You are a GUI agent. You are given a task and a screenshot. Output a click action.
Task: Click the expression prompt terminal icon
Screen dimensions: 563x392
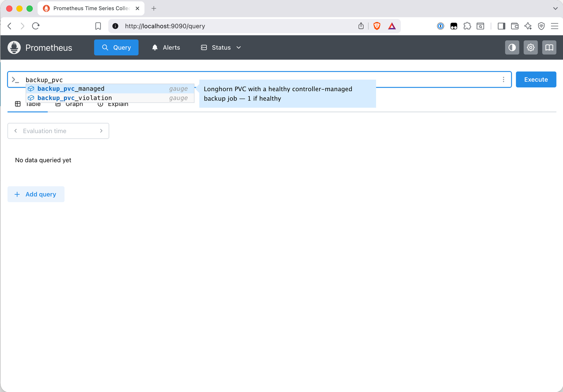(x=15, y=80)
